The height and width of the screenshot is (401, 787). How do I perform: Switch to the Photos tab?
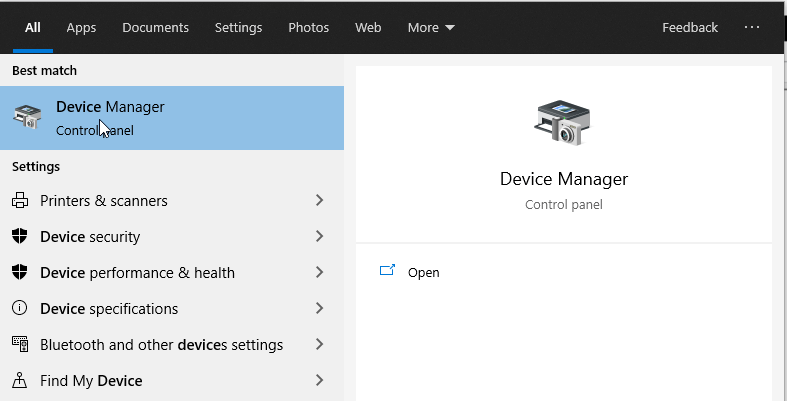(x=309, y=28)
